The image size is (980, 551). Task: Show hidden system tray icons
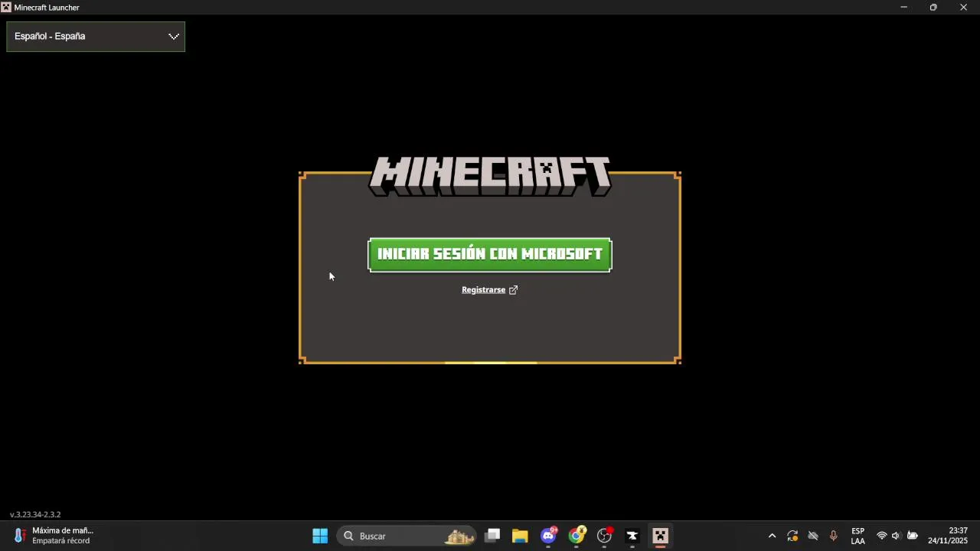[772, 536]
